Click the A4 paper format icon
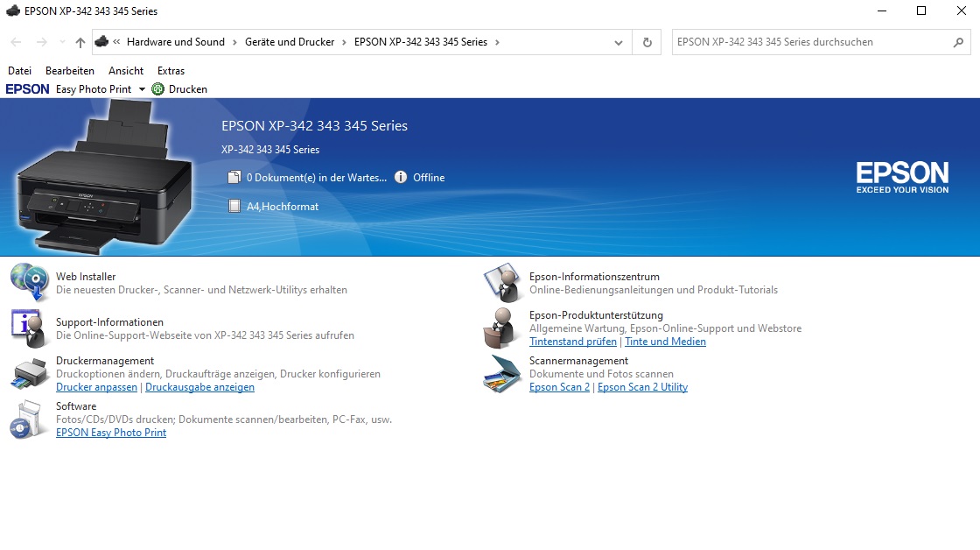Image resolution: width=980 pixels, height=550 pixels. [234, 206]
